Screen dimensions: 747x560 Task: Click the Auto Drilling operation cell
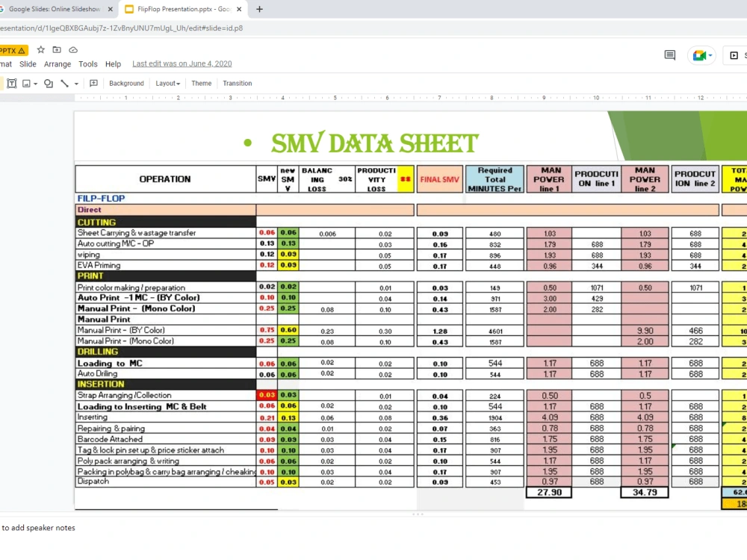165,374
